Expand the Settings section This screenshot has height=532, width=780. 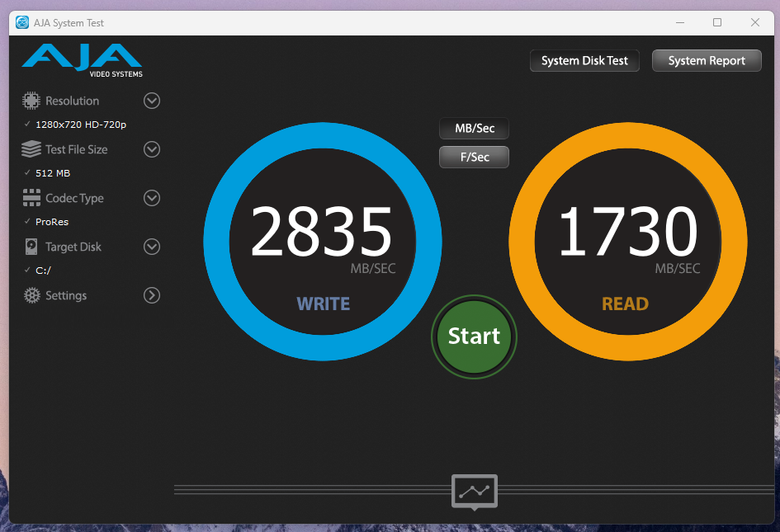pos(151,295)
